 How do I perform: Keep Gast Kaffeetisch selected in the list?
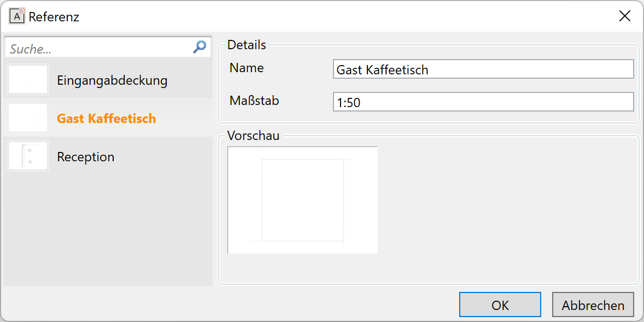tap(106, 118)
